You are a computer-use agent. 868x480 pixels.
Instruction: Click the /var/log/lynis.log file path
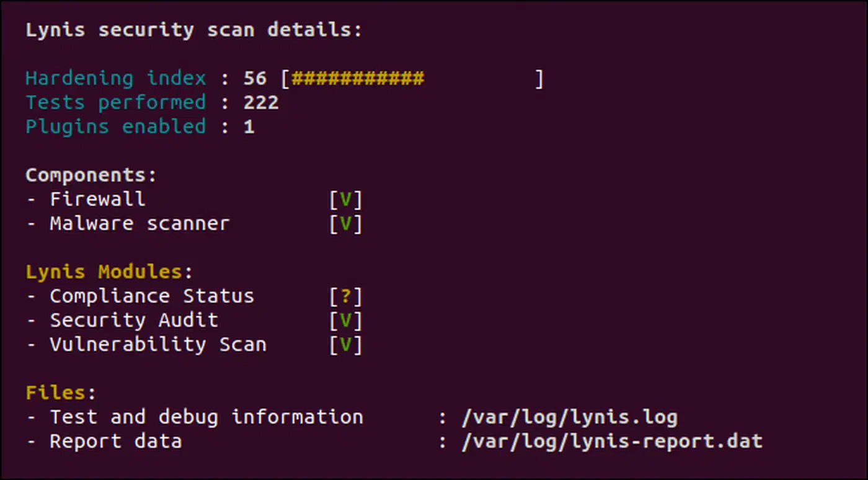pos(569,417)
